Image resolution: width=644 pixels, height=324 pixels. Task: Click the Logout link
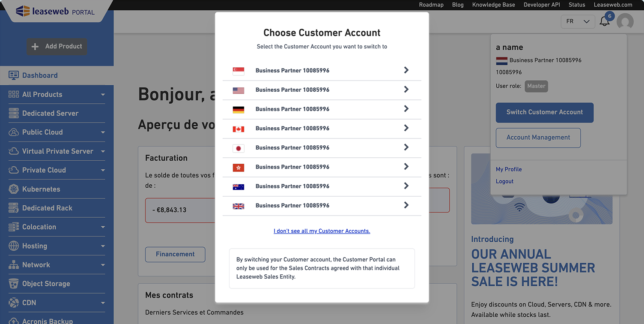click(504, 181)
